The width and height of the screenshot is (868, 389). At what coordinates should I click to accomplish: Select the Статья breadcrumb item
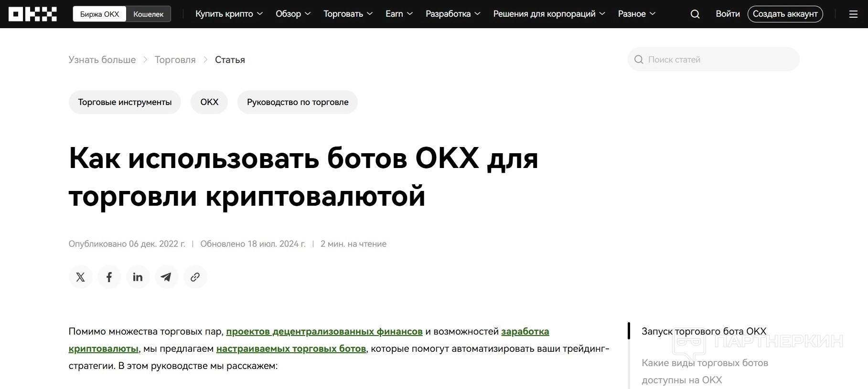pos(230,60)
